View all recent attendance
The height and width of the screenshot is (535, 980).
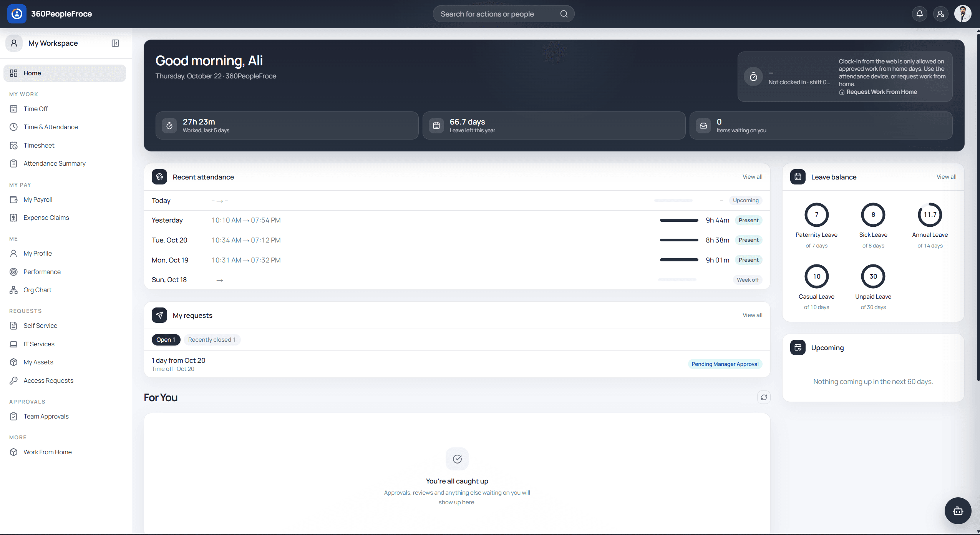pyautogui.click(x=752, y=177)
